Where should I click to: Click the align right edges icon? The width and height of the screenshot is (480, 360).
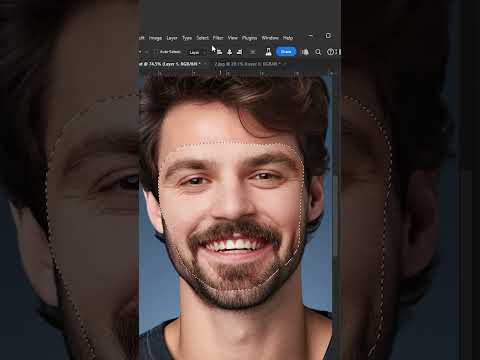pyautogui.click(x=239, y=52)
